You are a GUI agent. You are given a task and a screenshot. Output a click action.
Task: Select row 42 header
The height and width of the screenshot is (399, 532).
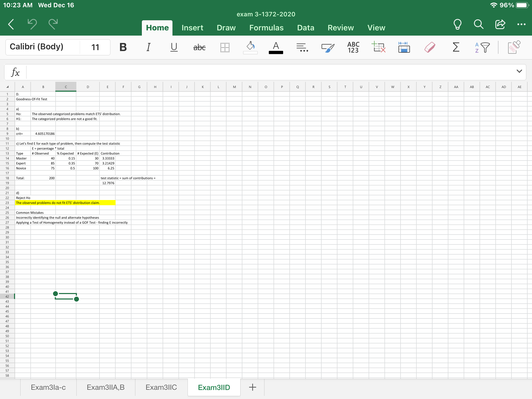(7, 296)
